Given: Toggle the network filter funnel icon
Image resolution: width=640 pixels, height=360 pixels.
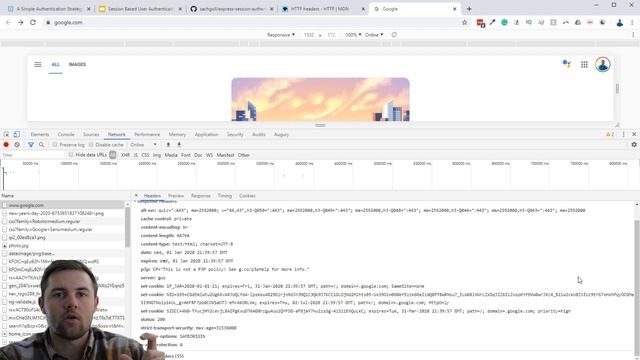Looking at the screenshot, I should 31,144.
